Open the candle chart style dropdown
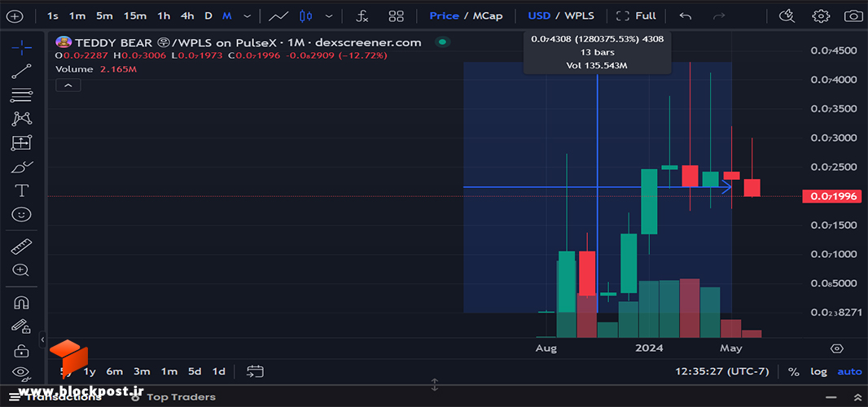The image size is (868, 407). tap(330, 16)
